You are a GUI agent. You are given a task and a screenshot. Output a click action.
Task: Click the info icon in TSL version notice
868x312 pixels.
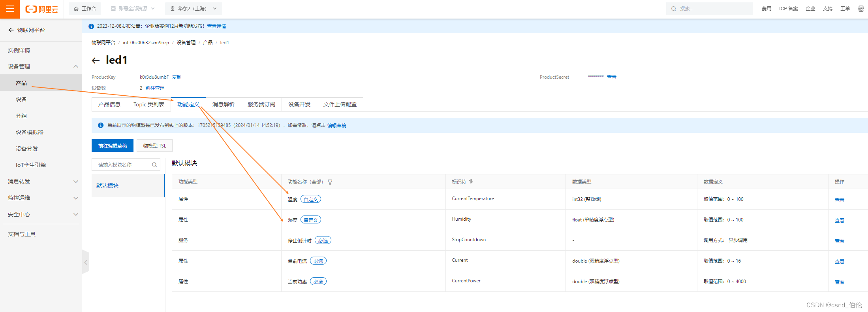click(x=101, y=125)
